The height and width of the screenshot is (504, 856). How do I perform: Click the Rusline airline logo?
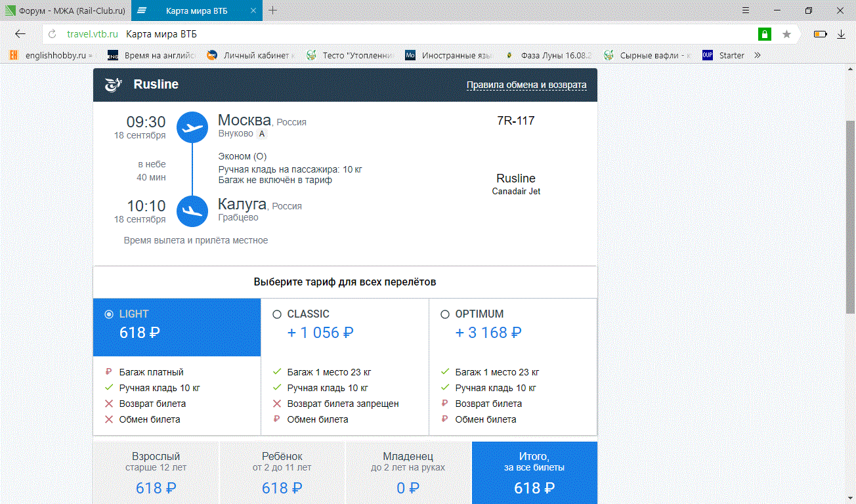(114, 85)
